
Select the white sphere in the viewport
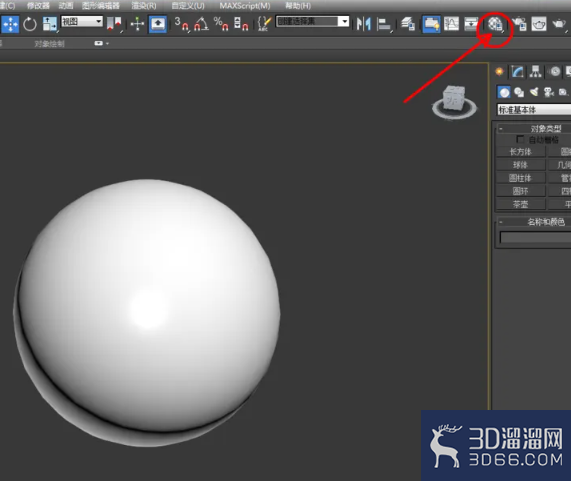point(147,312)
